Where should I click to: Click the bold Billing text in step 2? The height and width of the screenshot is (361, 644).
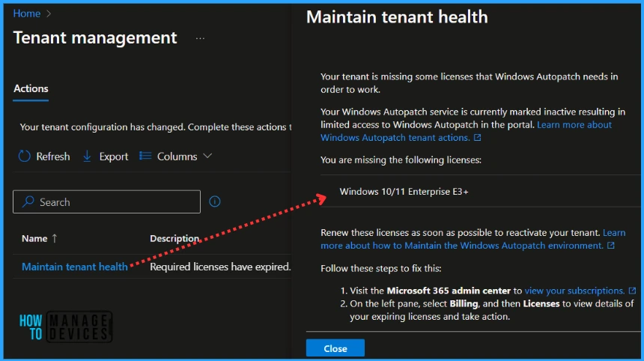click(x=464, y=304)
